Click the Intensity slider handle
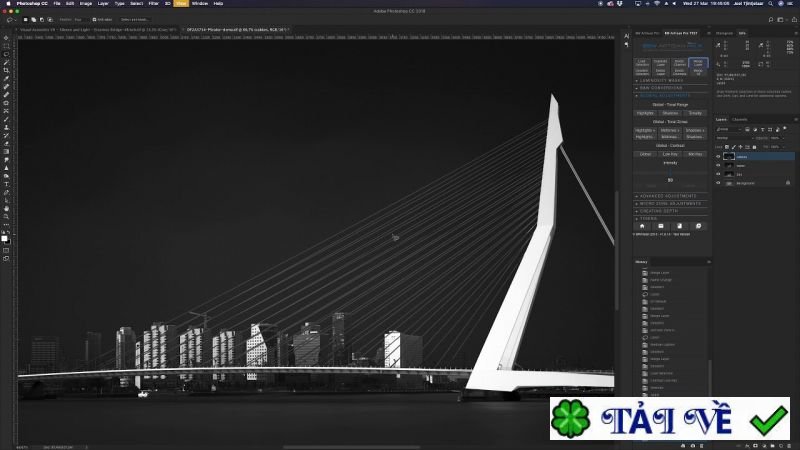 click(x=670, y=173)
